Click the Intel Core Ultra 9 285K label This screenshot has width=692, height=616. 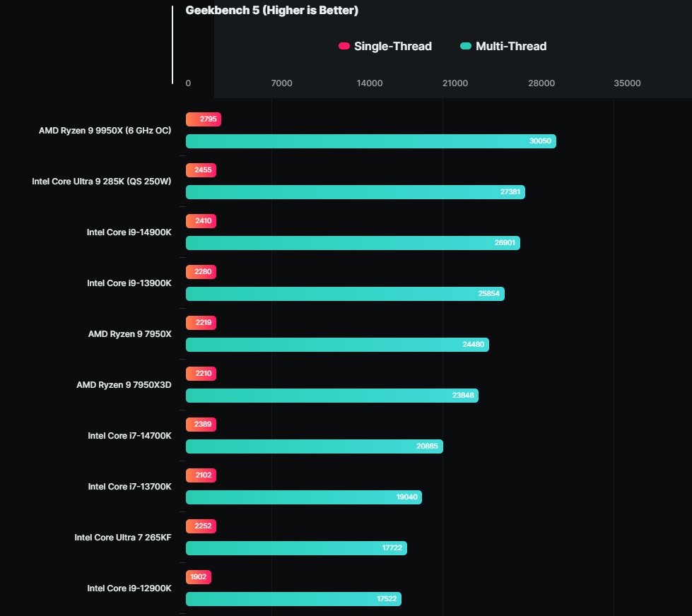[x=102, y=182]
